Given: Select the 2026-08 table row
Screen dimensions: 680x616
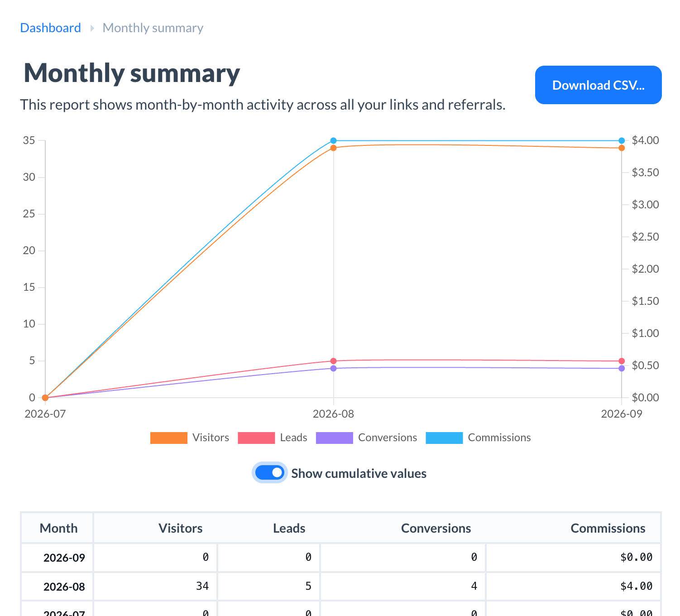Looking at the screenshot, I should point(341,586).
